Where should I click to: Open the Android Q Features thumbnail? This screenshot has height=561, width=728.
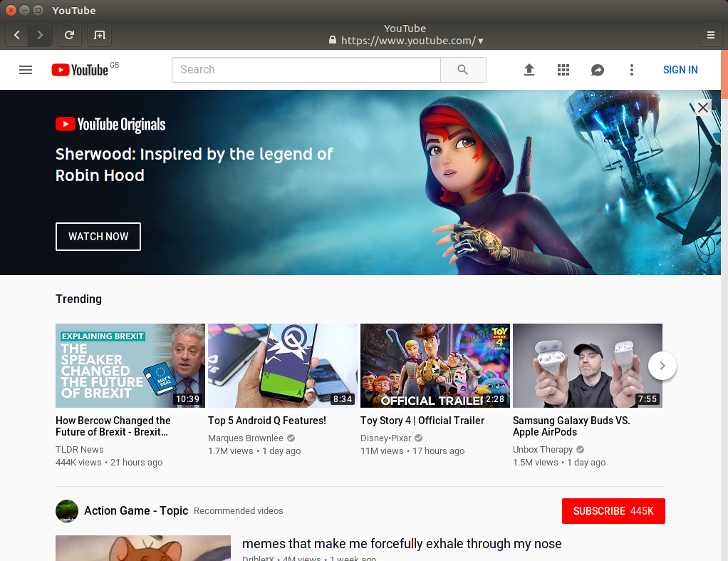(x=283, y=366)
